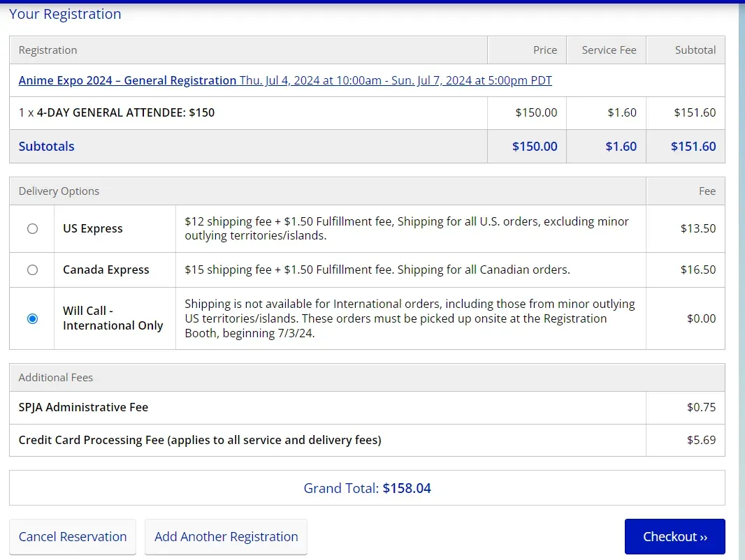Click the Canada Express option label
Screen dimensions: 745x560
pyautogui.click(x=106, y=270)
